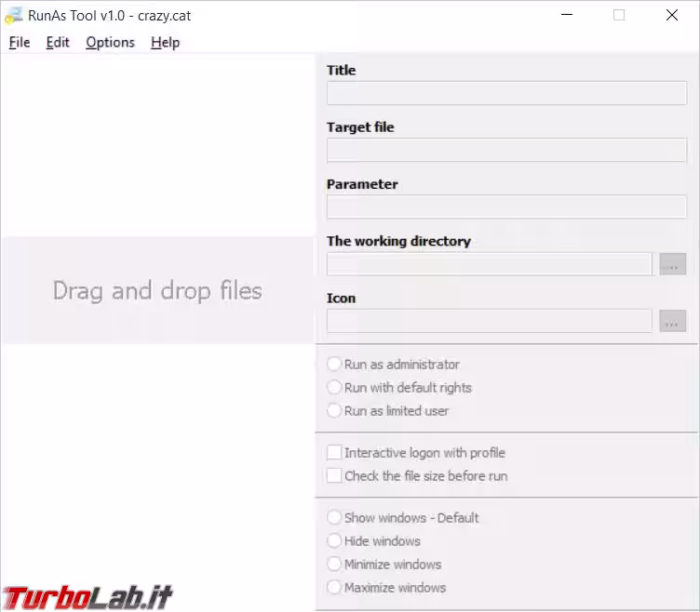Close the RunAs Tool window

pyautogui.click(x=671, y=15)
